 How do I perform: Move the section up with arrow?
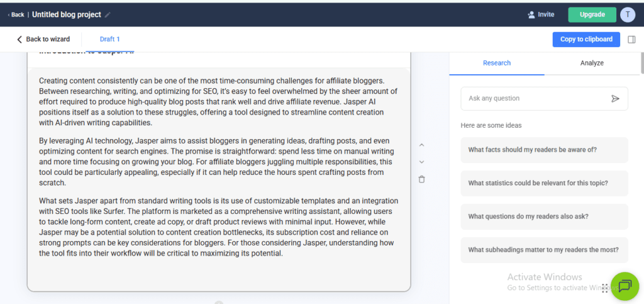click(421, 145)
